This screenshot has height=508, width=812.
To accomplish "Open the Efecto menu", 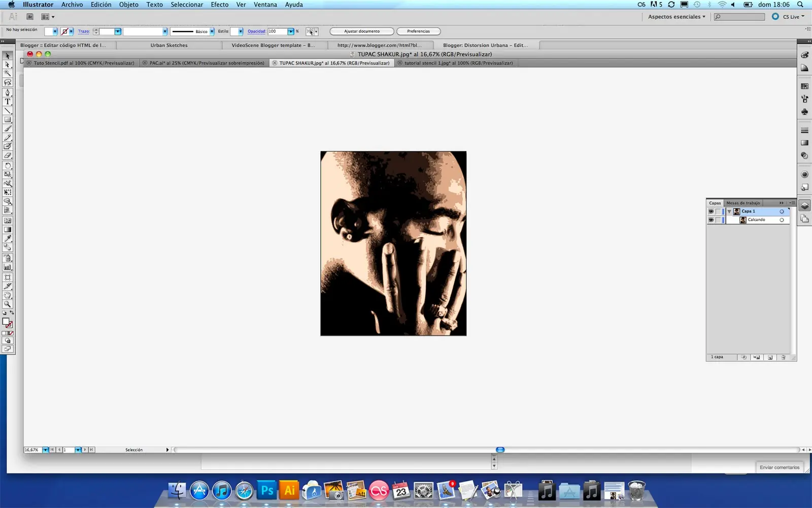I will [x=220, y=5].
